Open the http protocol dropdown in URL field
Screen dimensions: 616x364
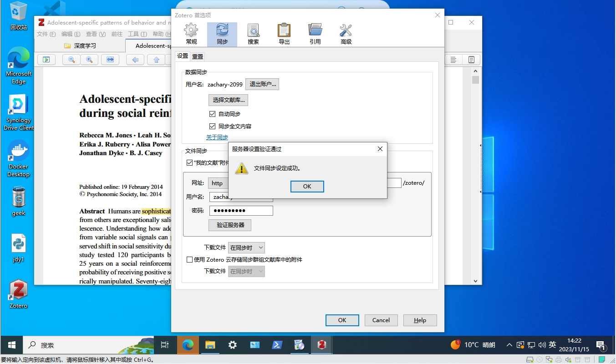pos(218,183)
